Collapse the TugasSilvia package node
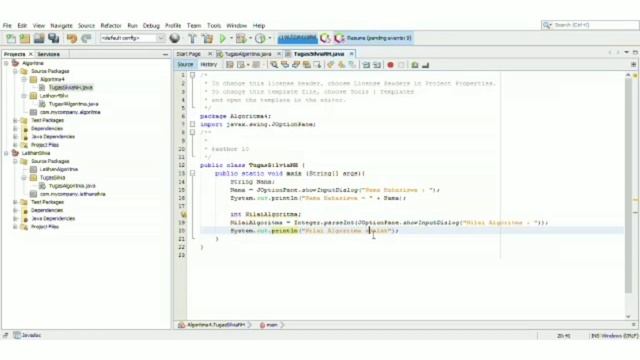The height and width of the screenshot is (360, 640). (x=24, y=178)
